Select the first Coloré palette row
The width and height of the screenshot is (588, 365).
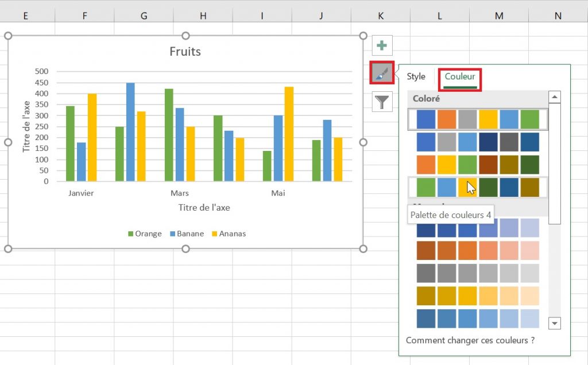[x=477, y=119]
